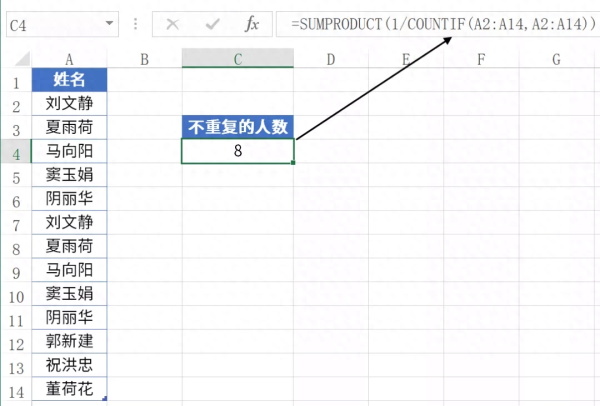Select column A header
Screen dimensions: 600x406
click(x=69, y=60)
